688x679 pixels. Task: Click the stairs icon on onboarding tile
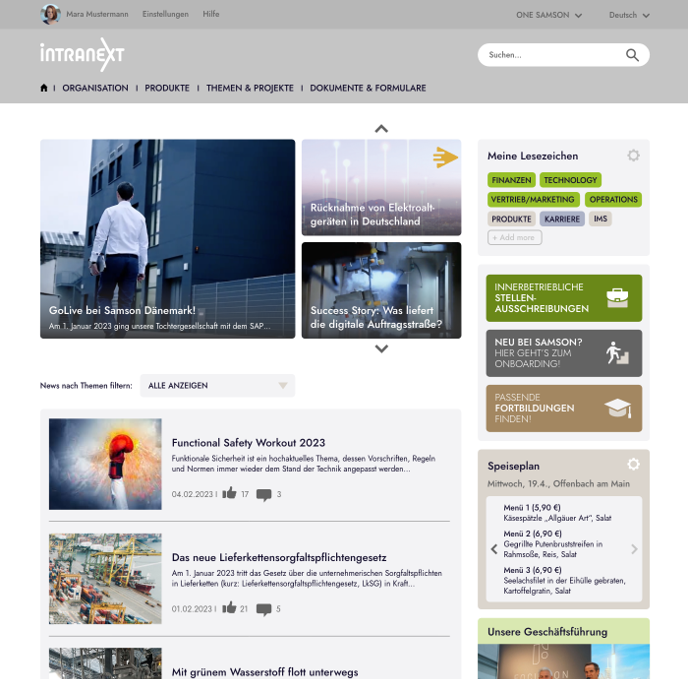617,353
